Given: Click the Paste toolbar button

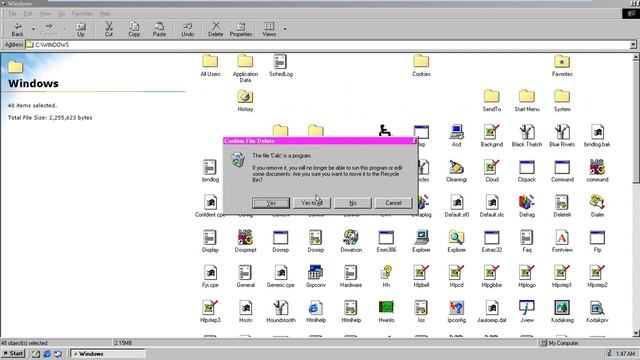Looking at the screenshot, I should pyautogui.click(x=159, y=29).
